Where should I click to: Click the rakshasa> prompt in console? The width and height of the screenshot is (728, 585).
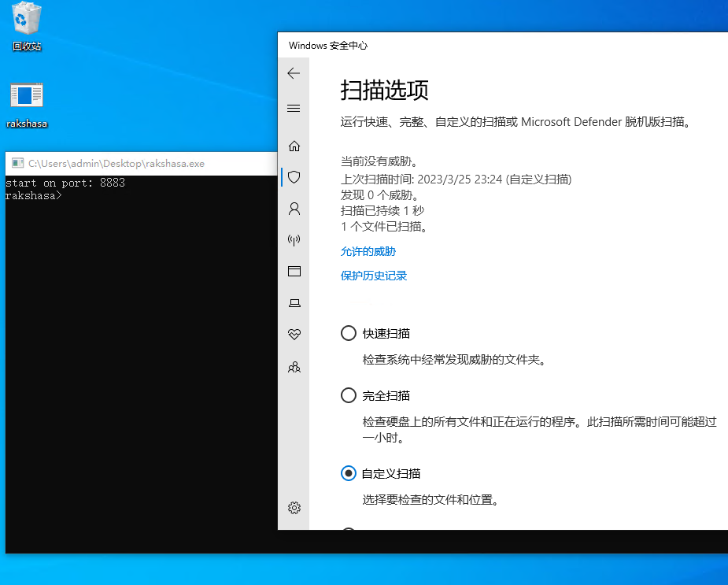33,195
